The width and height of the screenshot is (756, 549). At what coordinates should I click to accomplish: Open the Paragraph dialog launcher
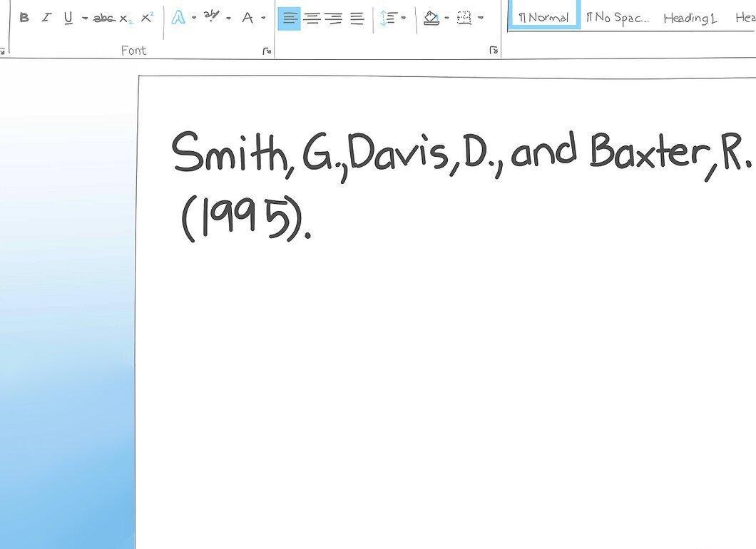click(x=494, y=50)
